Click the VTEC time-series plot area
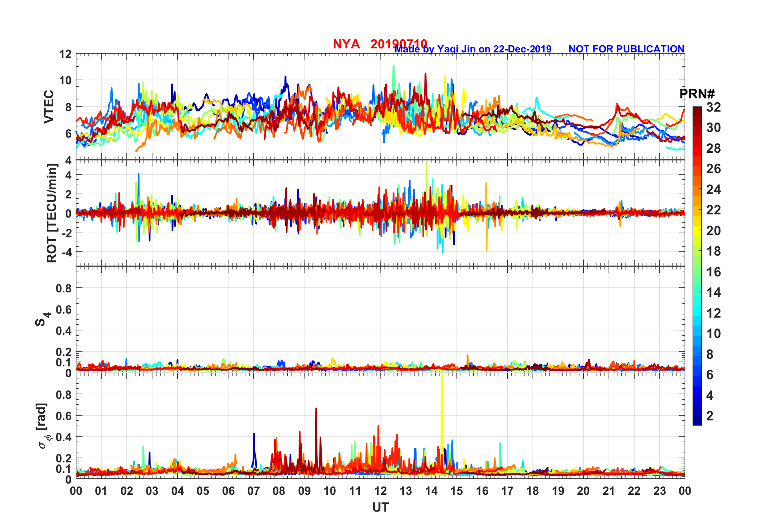This screenshot has height=532, width=761. pyautogui.click(x=380, y=107)
